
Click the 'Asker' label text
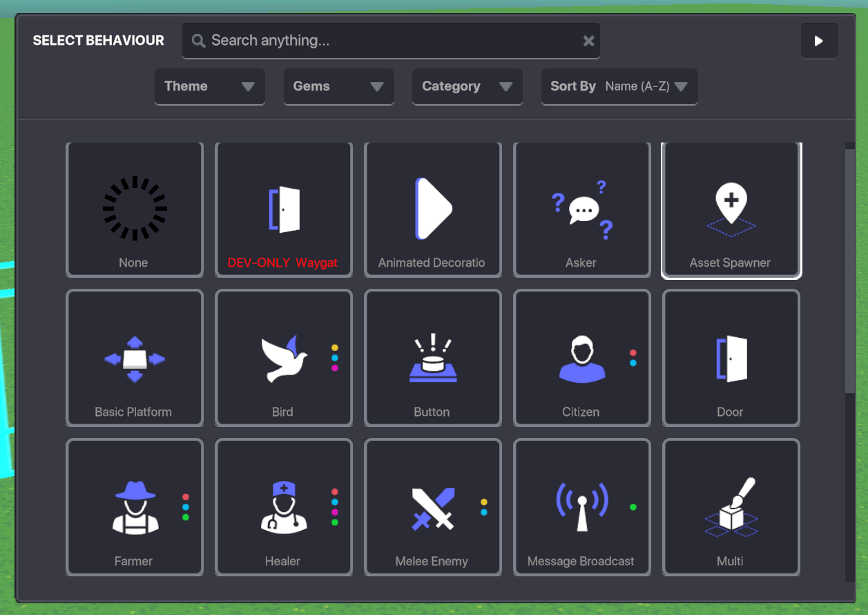tap(581, 263)
